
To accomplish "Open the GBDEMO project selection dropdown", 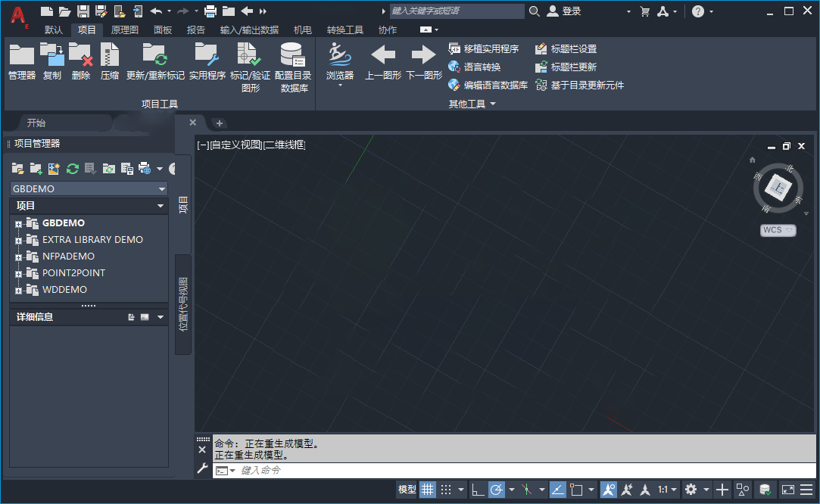I will pos(89,188).
